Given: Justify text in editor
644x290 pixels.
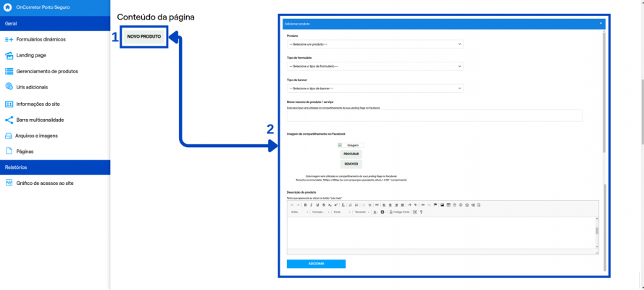Looking at the screenshot, I should click(x=403, y=205).
